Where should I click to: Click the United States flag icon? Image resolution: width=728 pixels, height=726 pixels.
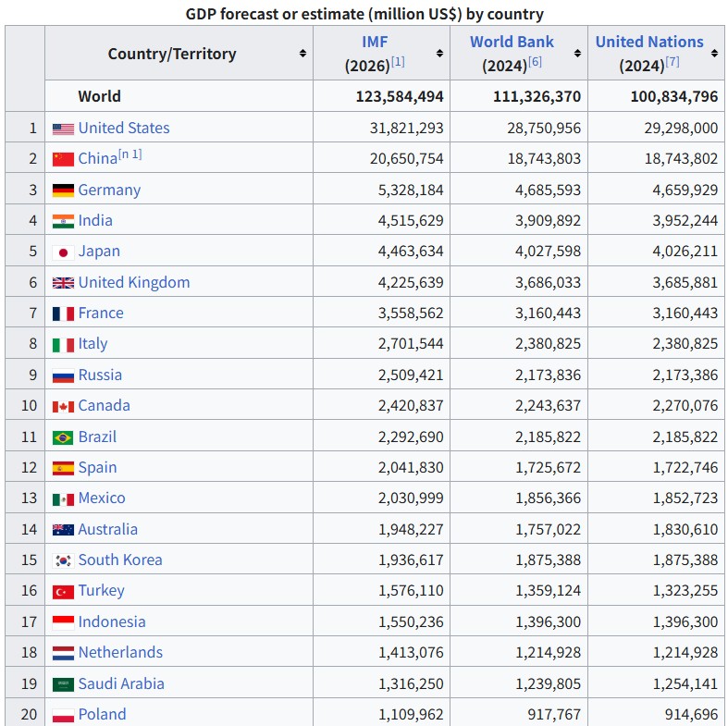point(63,129)
